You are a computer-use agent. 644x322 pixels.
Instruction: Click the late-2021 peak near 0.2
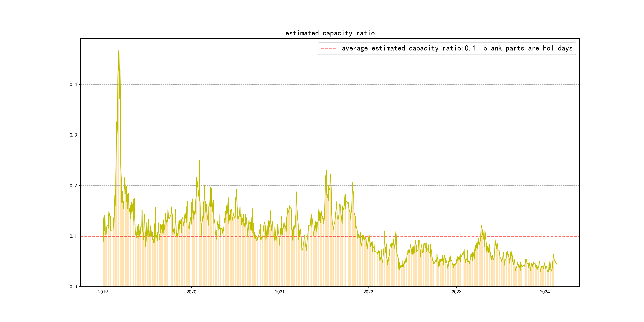point(352,183)
